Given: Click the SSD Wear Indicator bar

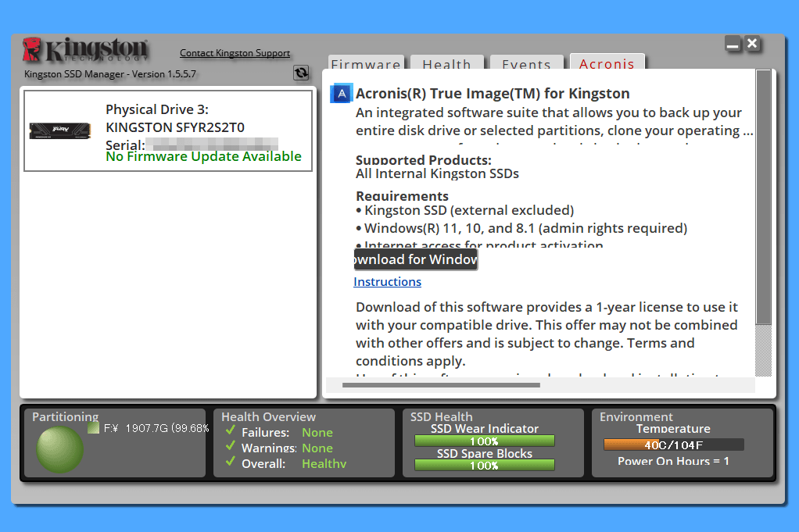Looking at the screenshot, I should click(484, 441).
